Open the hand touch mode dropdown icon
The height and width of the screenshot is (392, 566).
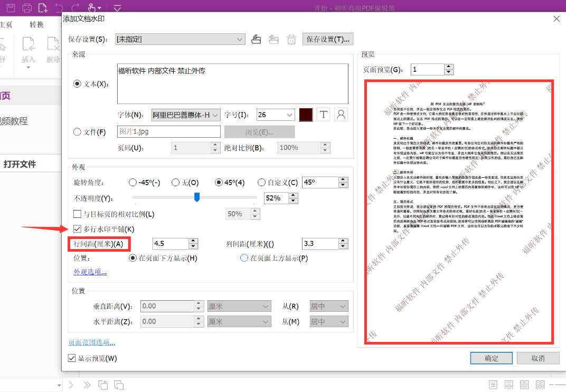click(x=95, y=7)
